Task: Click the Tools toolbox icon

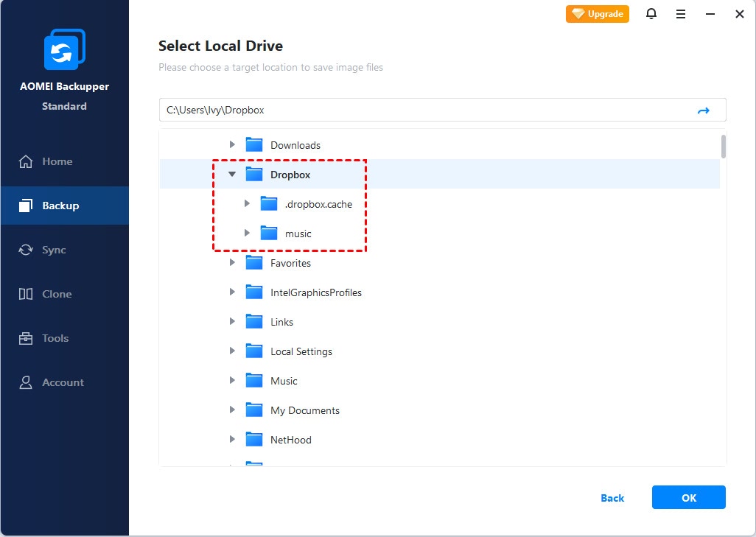Action: 26,338
